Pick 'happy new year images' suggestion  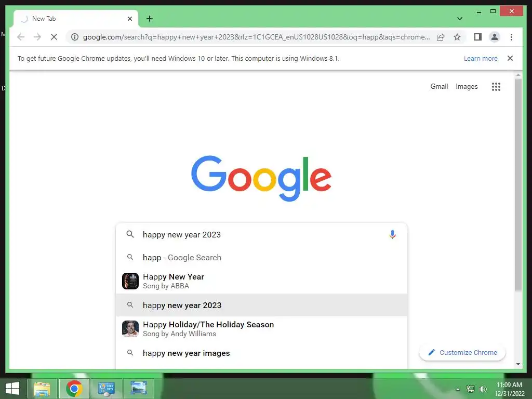pyautogui.click(x=261, y=353)
